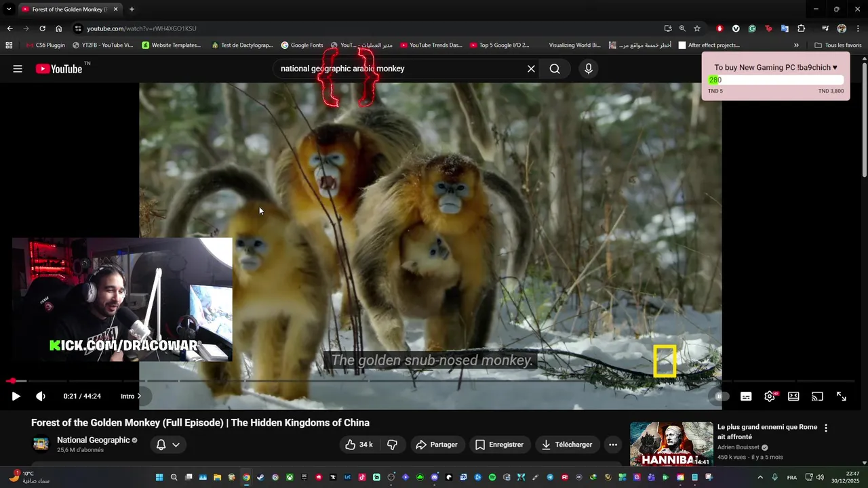
Task: Open extensions puzzle menu
Action: tap(802, 28)
